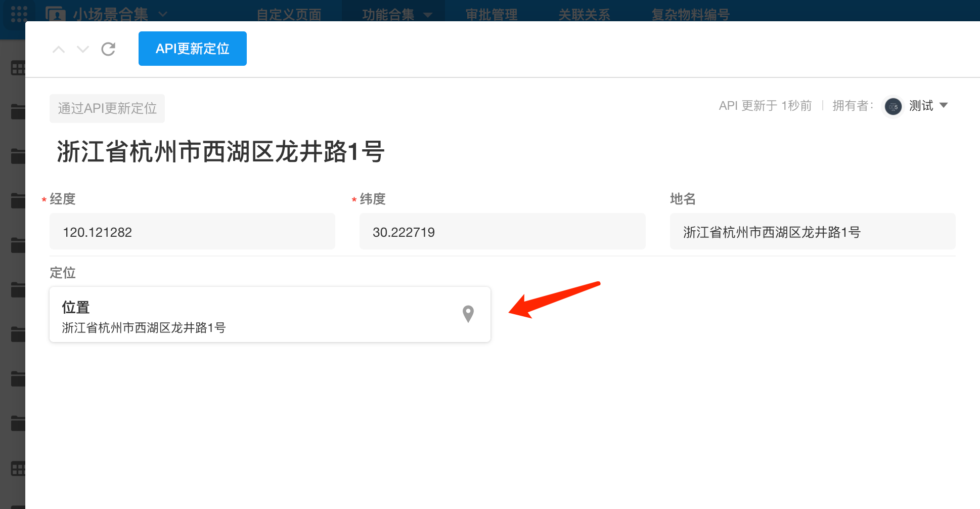Click the record title 浙江省杭州市西湖区龙井路1号
Viewport: 980px width, 509px height.
tap(220, 152)
